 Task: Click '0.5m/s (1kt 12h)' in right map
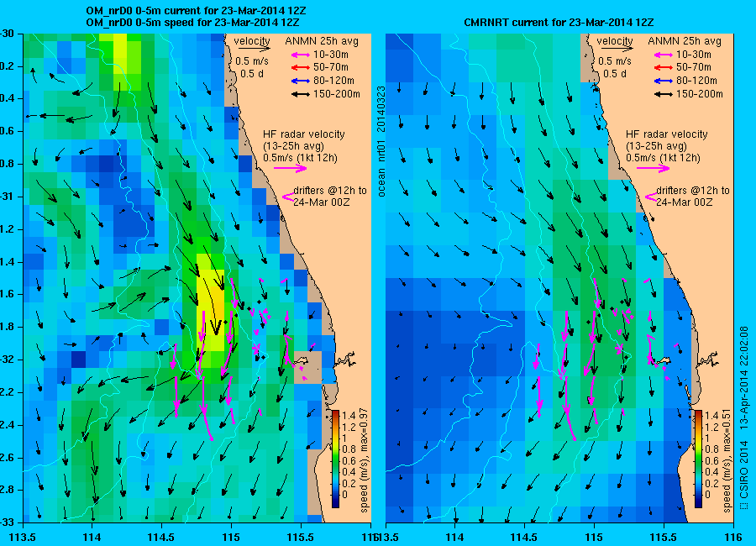(x=664, y=158)
